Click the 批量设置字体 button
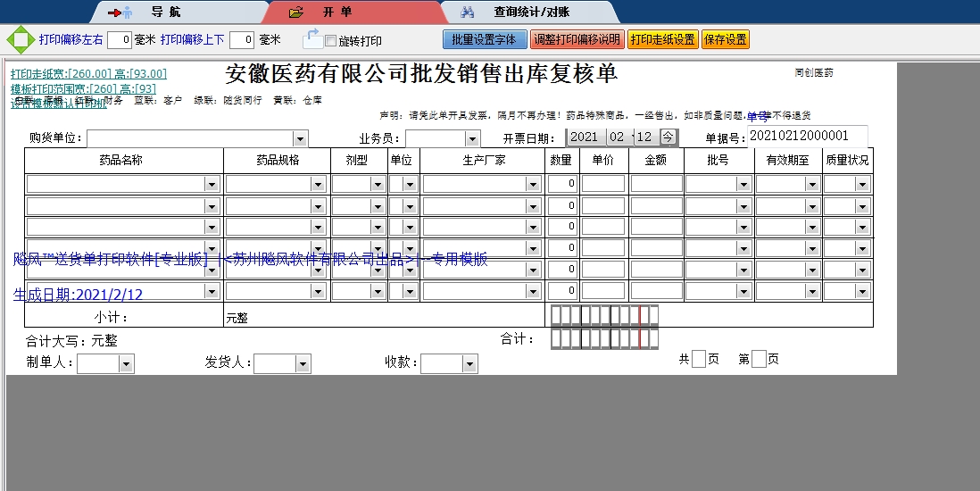Viewport: 980px width, 491px height. [x=484, y=39]
